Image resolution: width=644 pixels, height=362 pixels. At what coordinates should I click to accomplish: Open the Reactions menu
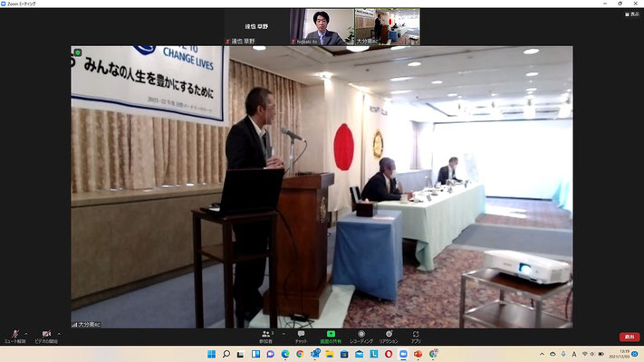pos(389,337)
